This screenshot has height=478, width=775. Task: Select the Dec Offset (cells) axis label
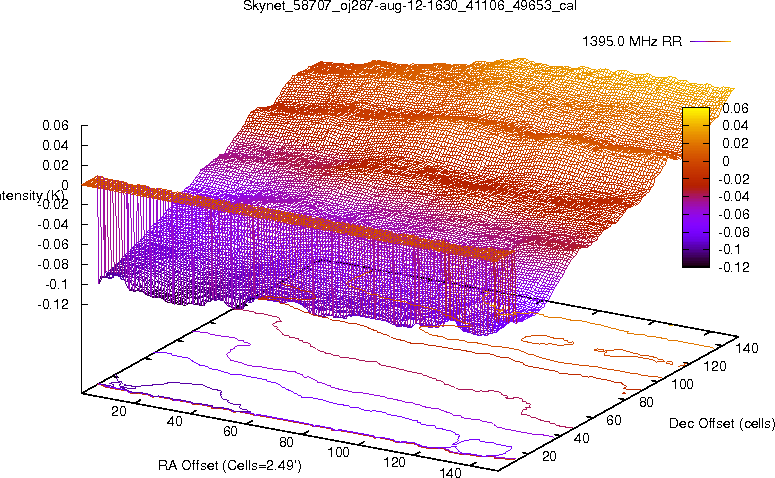click(x=722, y=424)
